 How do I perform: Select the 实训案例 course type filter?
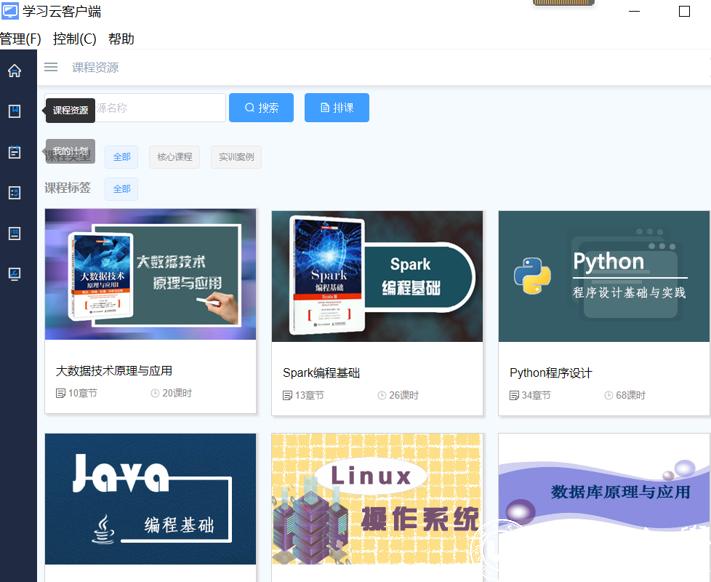[236, 157]
